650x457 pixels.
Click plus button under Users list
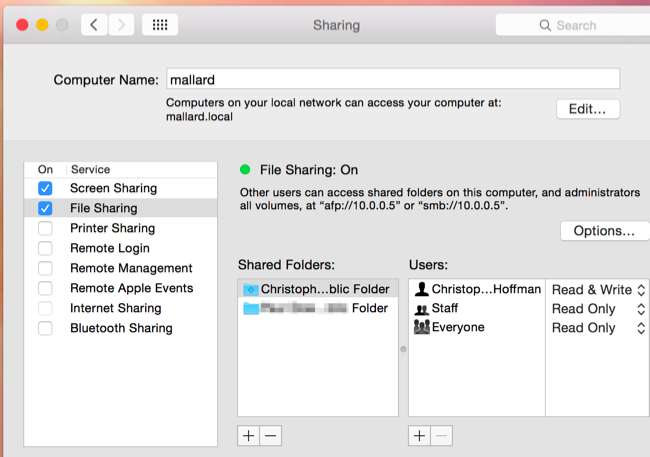tap(420, 435)
